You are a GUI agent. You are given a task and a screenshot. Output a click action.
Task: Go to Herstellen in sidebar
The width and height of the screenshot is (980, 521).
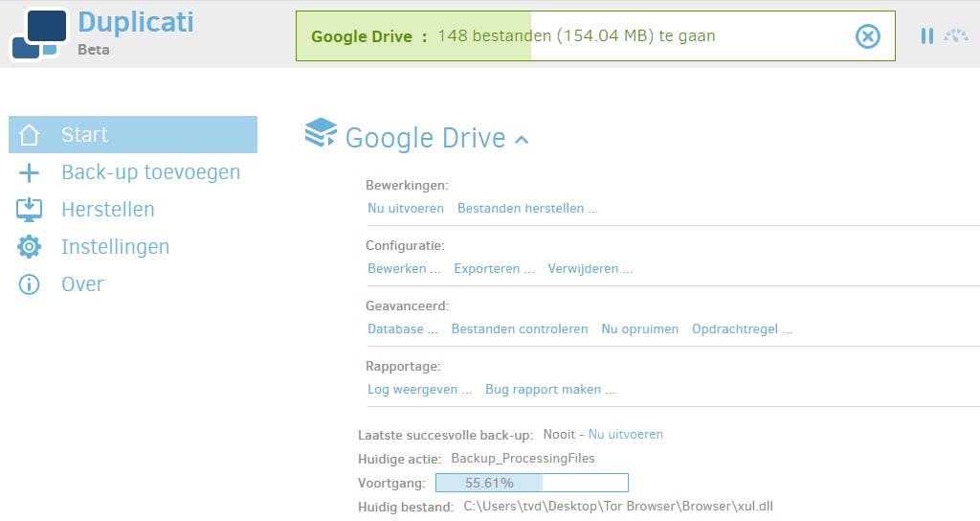click(107, 210)
